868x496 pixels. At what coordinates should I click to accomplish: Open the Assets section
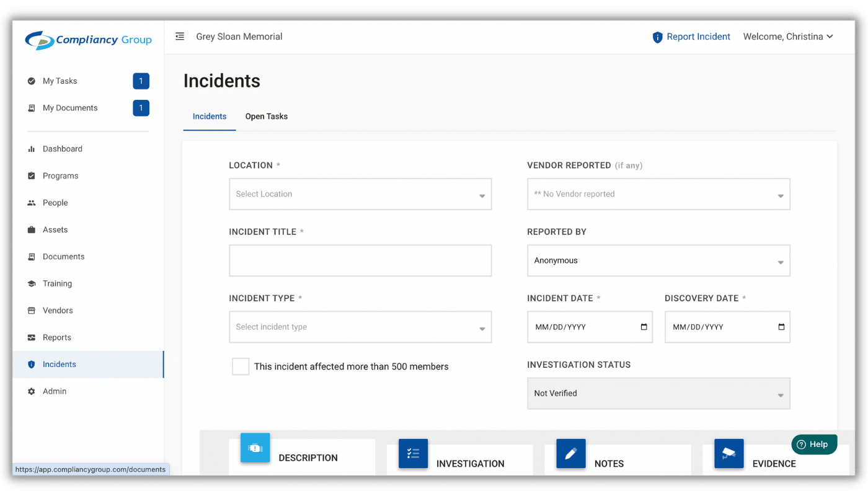(x=30, y=229)
